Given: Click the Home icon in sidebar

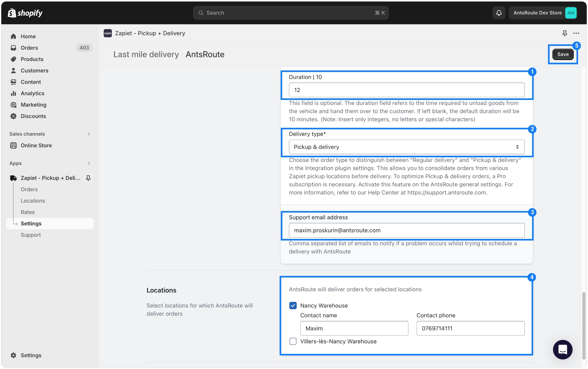Looking at the screenshot, I should pyautogui.click(x=13, y=36).
